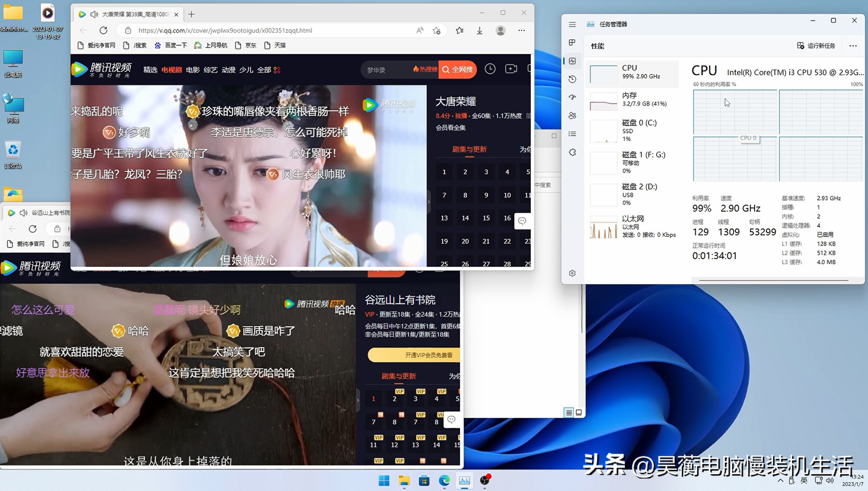Click 开通VIP会员免费看 button
Image resolution: width=868 pixels, height=491 pixels.
[415, 355]
